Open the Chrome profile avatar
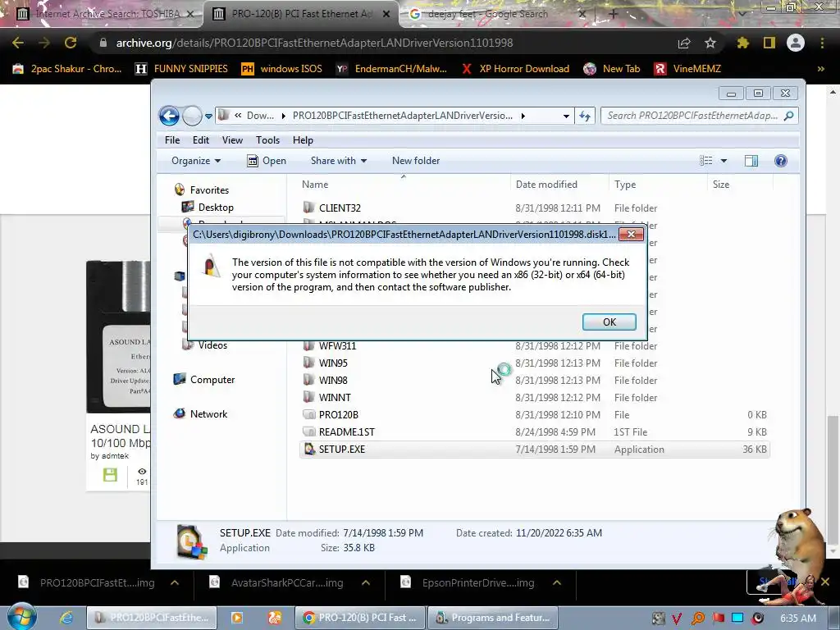Screen dimensions: 840x630 pyautogui.click(x=796, y=43)
